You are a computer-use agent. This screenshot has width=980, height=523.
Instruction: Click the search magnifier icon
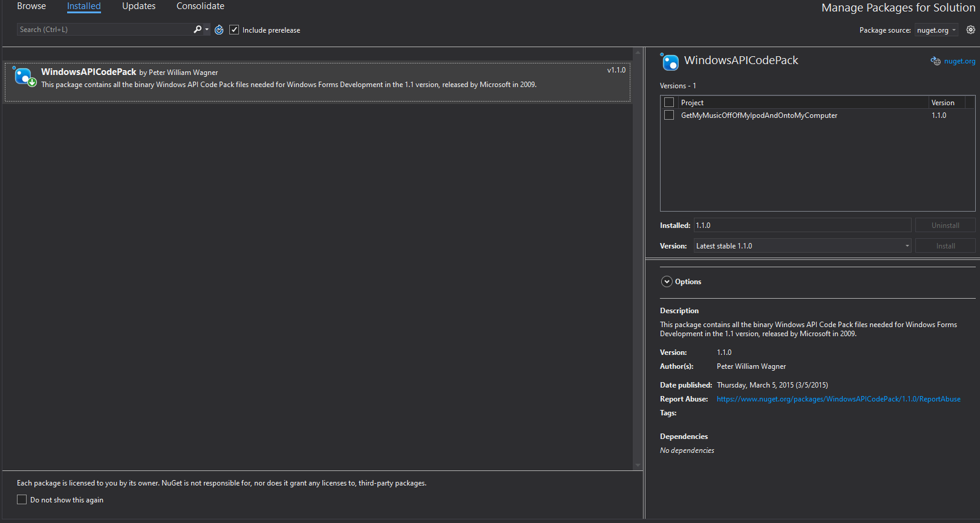(197, 30)
